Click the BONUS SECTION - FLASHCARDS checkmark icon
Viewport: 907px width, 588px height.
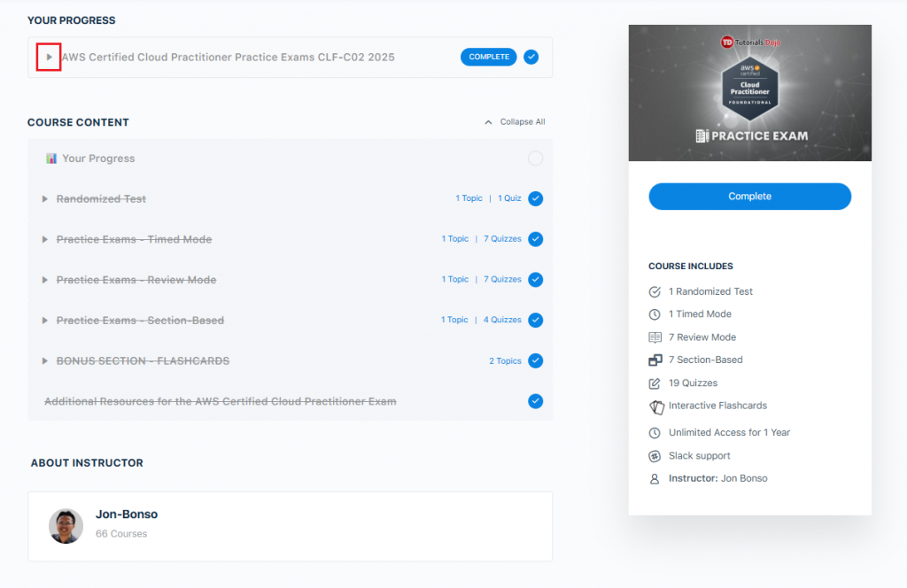[x=535, y=360]
